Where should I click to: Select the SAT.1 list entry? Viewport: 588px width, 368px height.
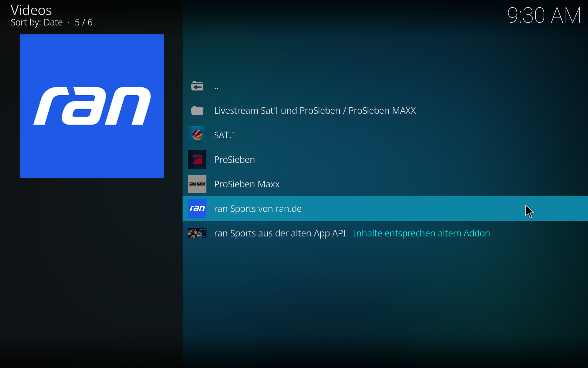[x=385, y=135]
